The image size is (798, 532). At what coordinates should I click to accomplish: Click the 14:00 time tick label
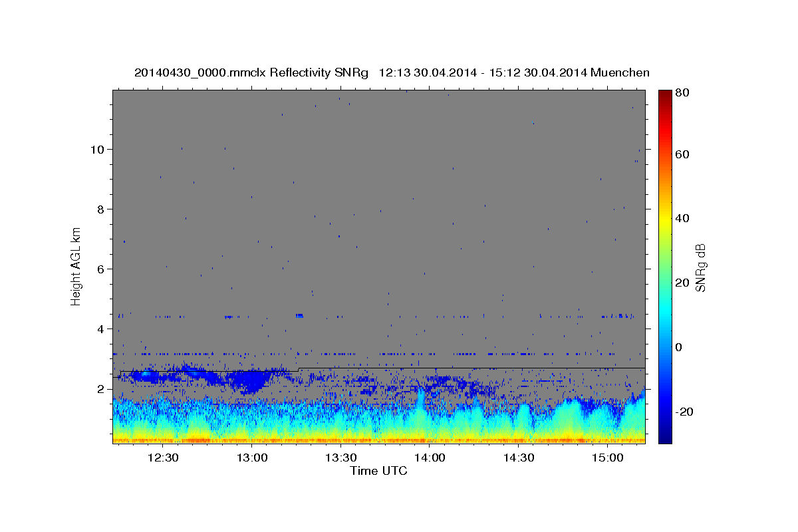click(x=430, y=458)
